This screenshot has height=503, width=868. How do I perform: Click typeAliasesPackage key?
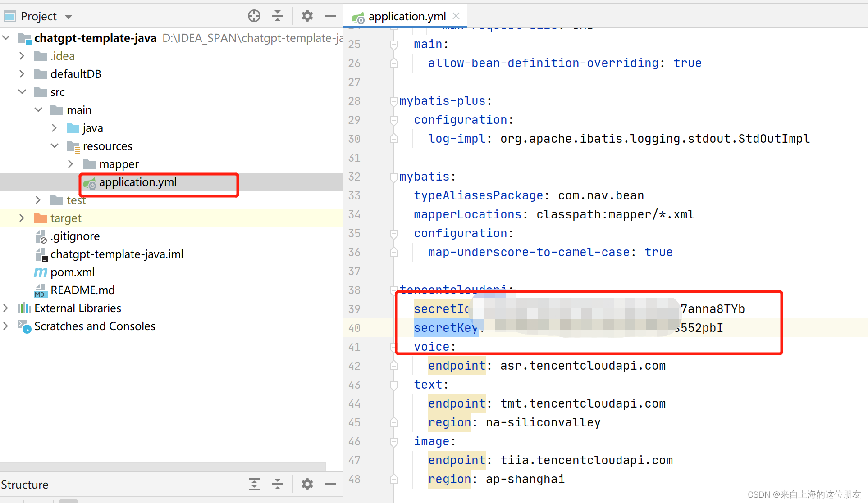point(479,195)
